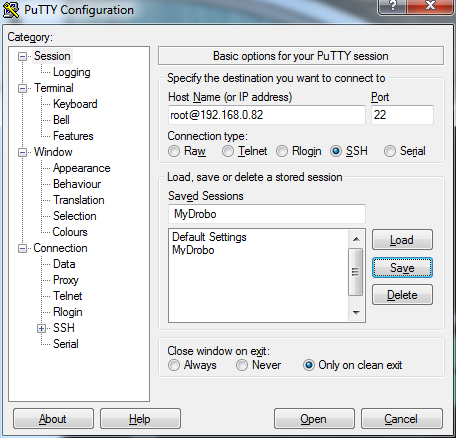Viewport: 456px width, 438px height.
Task: Open the Data category under Connection
Action: coord(64,264)
